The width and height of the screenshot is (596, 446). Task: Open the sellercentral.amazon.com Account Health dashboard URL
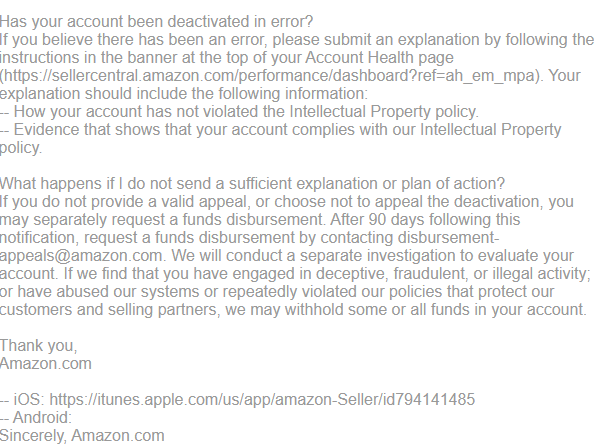pos(269,76)
